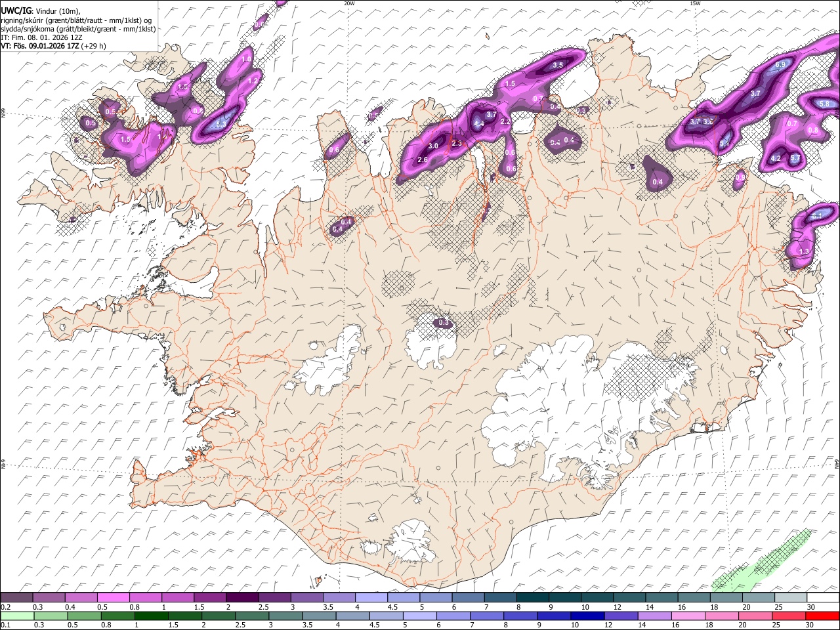This screenshot has width=840, height=630.
Task: Click the '4.5' label in the upper snow legend
Action: pyautogui.click(x=392, y=607)
